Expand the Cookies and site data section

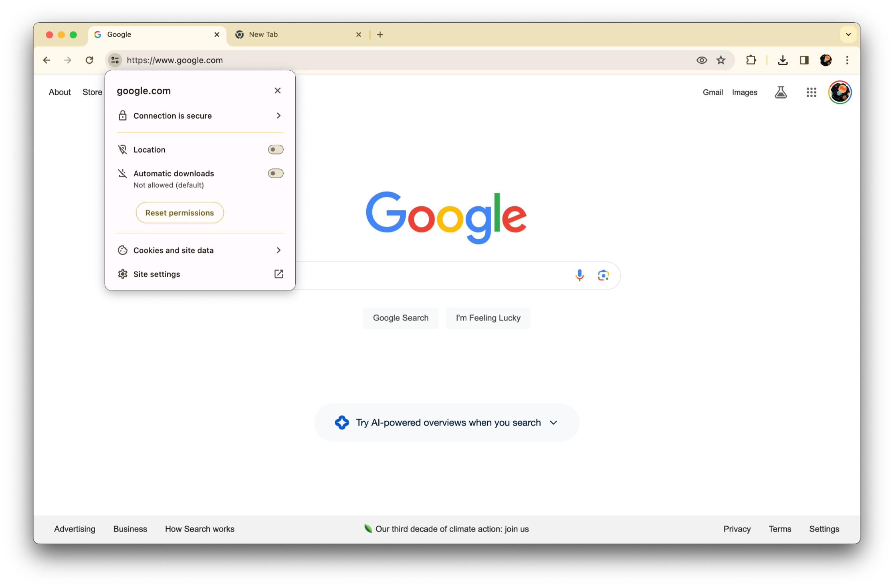coord(200,250)
